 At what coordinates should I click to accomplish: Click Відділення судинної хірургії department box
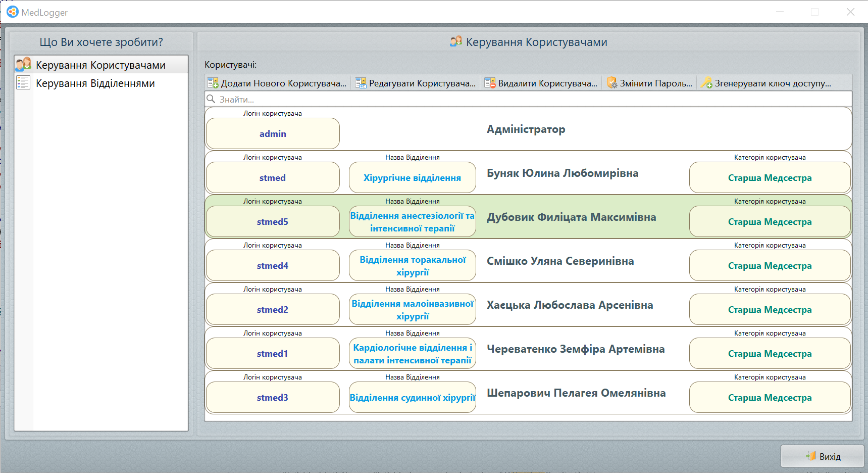pos(412,398)
